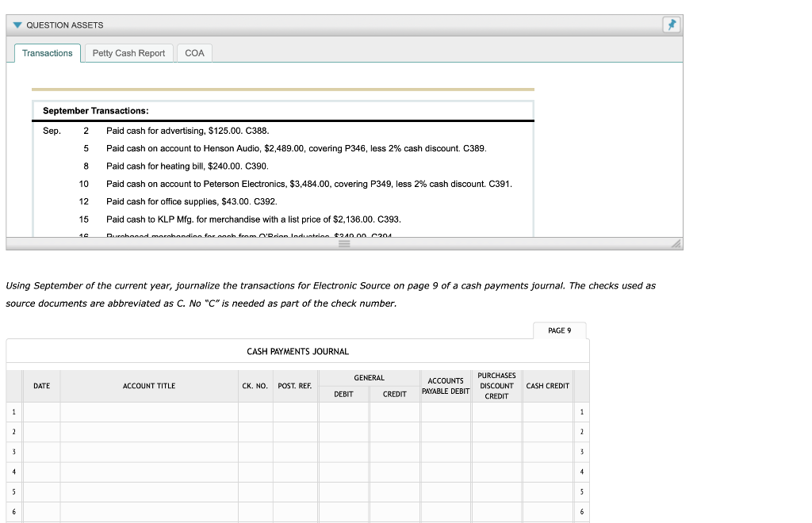Click the Date field in journal row 6

(x=41, y=512)
